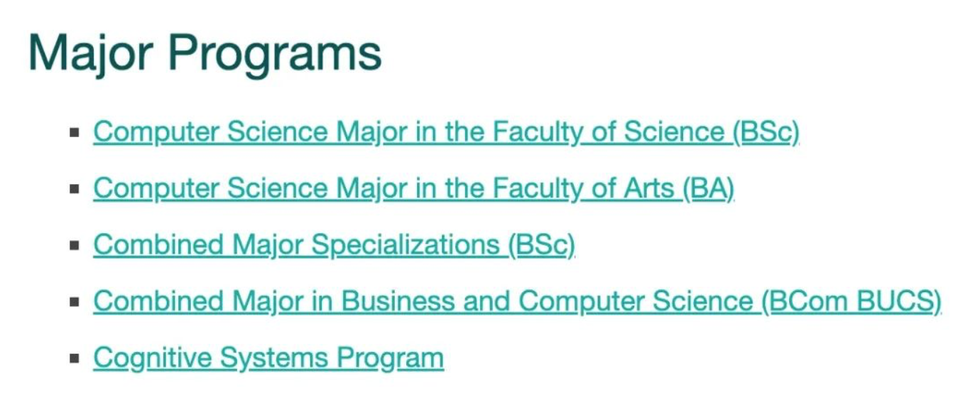This screenshot has height=398, width=980.
Task: Click the Combined Major Specializations (BSc) link
Action: pyautogui.click(x=334, y=244)
